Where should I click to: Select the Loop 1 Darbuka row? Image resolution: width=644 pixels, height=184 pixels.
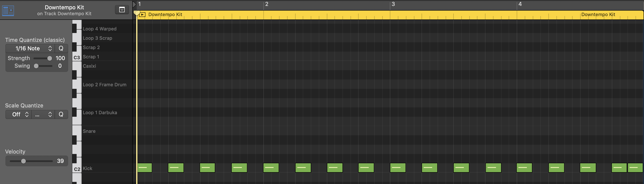pyautogui.click(x=107, y=113)
